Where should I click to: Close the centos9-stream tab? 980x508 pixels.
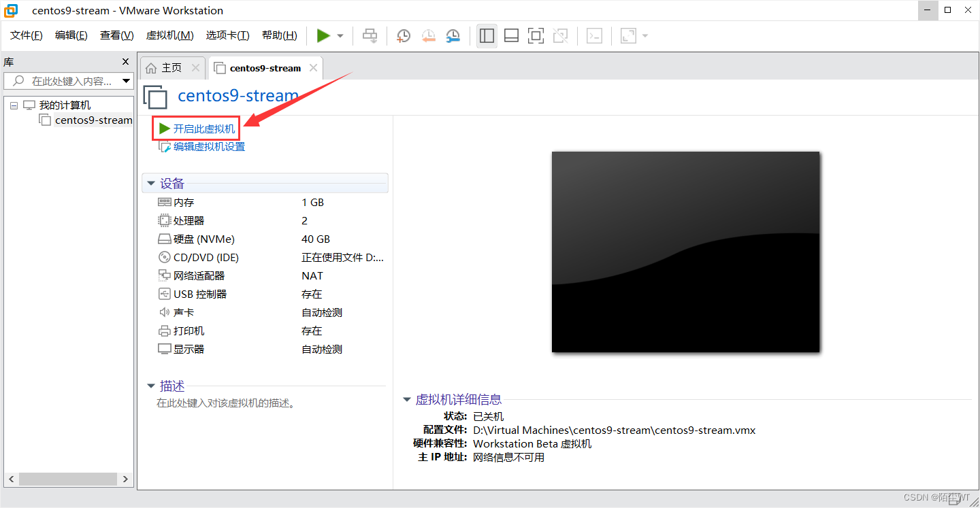point(313,68)
